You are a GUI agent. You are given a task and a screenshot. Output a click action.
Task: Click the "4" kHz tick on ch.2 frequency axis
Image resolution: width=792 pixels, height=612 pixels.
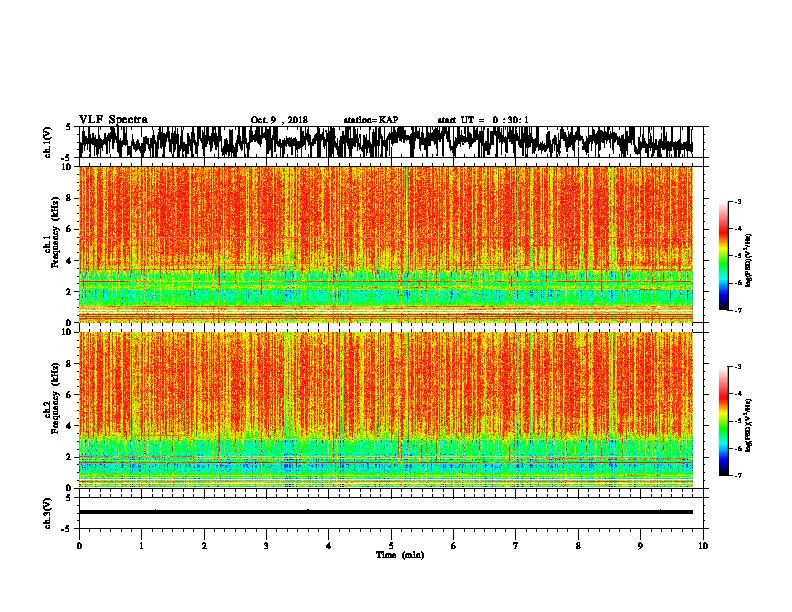[x=71, y=426]
